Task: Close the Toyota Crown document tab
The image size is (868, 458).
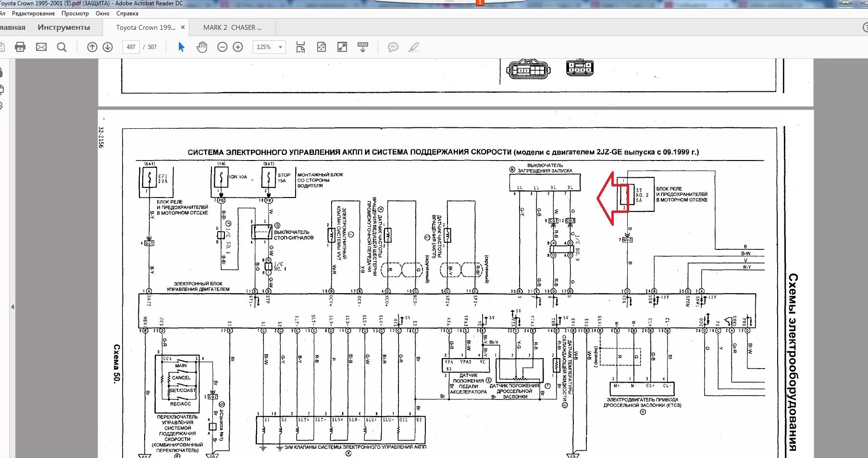Action: pos(183,27)
